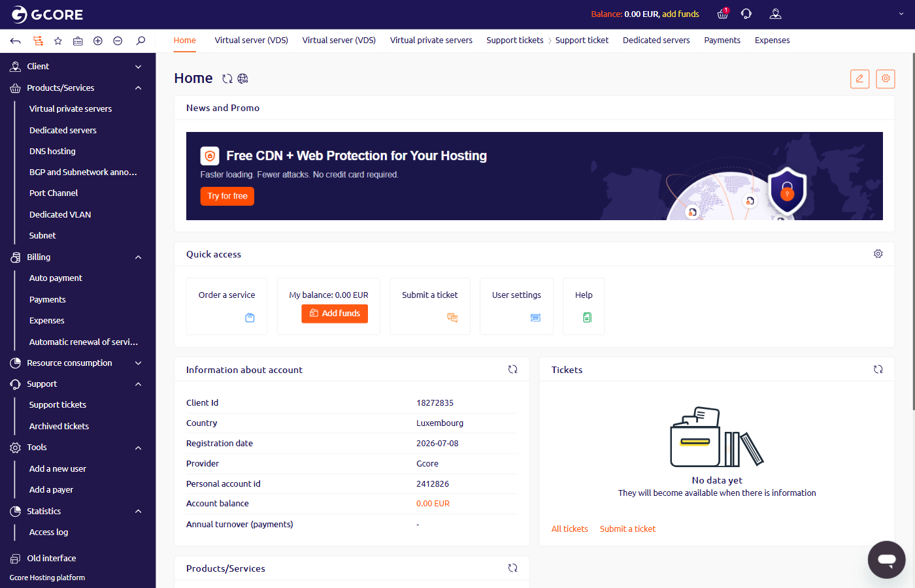Viewport: 915px width, 588px height.
Task: Select Add a payer in sidebar
Action: tap(51, 490)
